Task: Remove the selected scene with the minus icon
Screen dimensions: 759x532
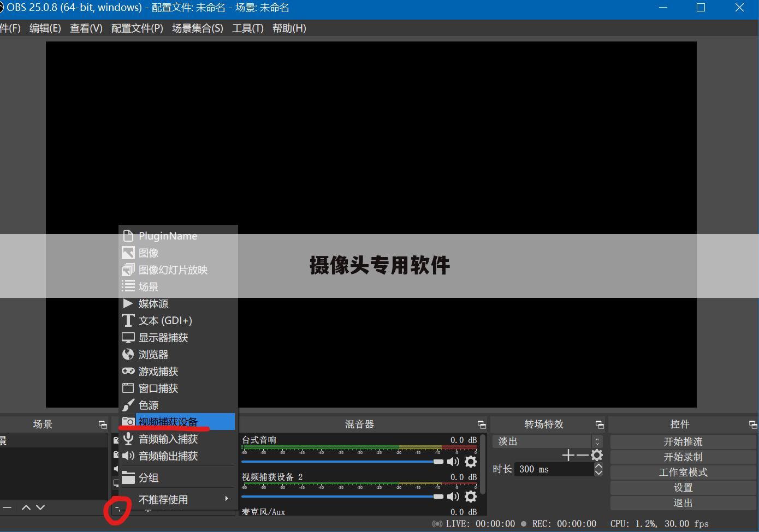Action: coord(7,507)
